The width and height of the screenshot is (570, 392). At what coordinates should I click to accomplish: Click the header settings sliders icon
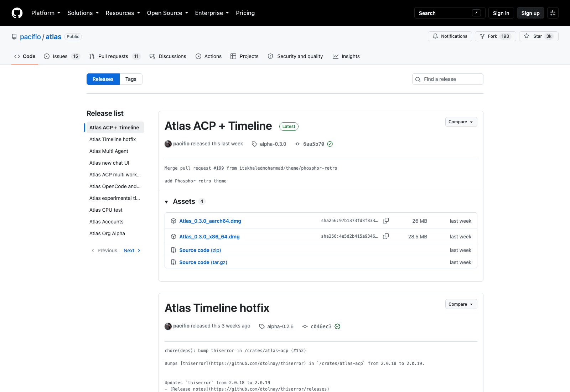pos(553,13)
